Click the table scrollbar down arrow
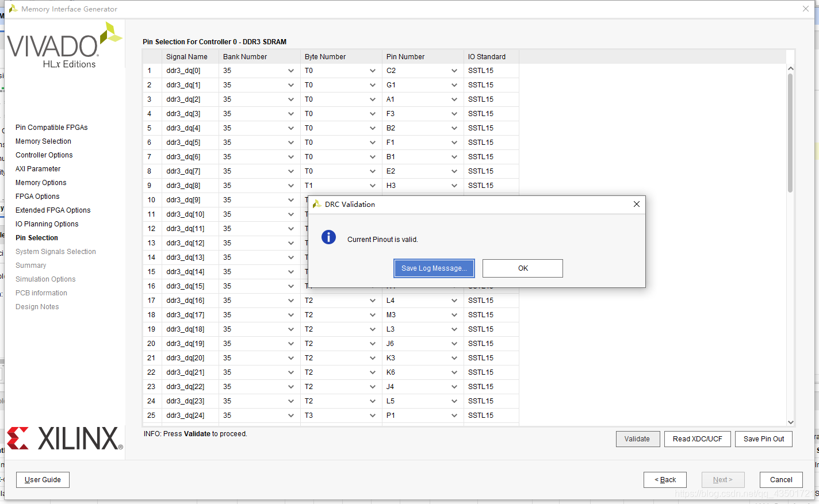The image size is (819, 504). coord(790,422)
